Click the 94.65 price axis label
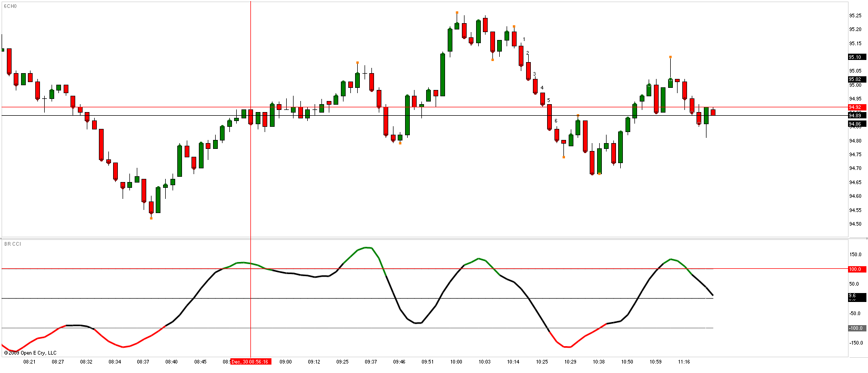This screenshot has height=373, width=868. pyautogui.click(x=855, y=183)
